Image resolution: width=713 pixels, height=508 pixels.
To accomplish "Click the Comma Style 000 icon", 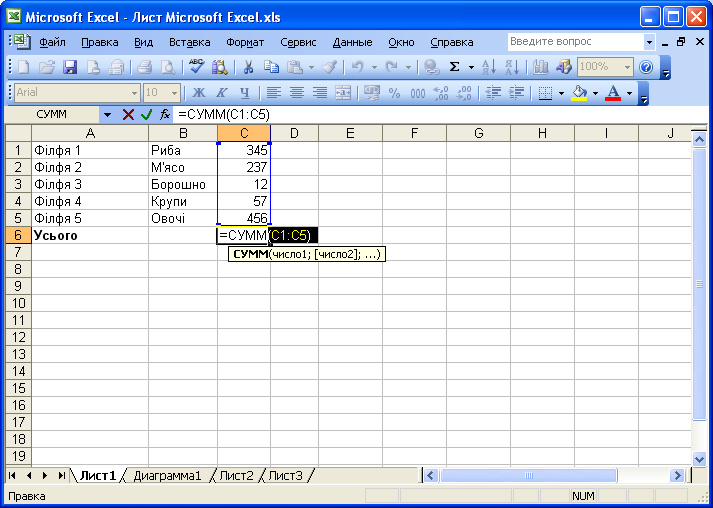I will [417, 94].
